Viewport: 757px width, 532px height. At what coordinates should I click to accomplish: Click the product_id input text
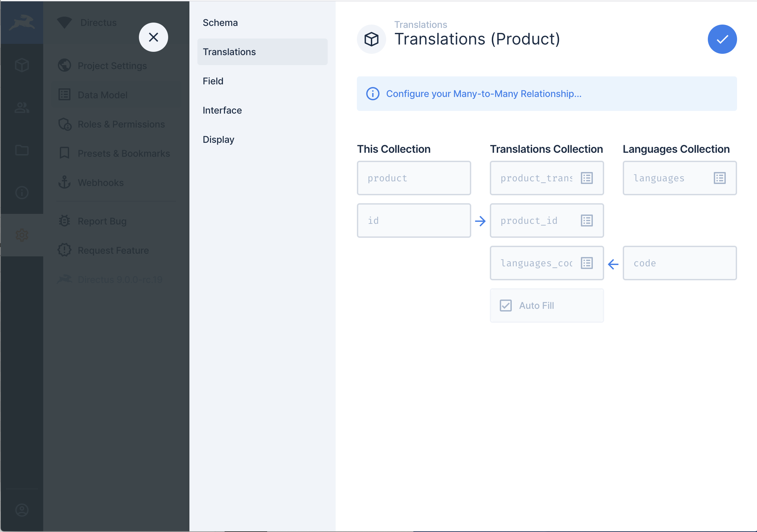click(x=529, y=221)
